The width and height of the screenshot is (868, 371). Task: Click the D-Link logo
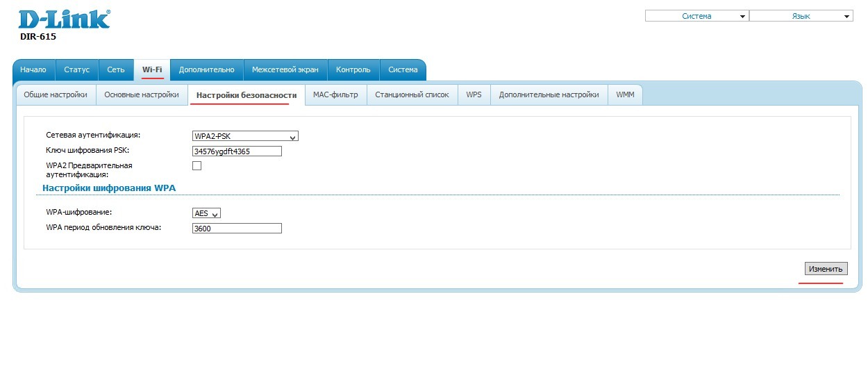coord(64,19)
